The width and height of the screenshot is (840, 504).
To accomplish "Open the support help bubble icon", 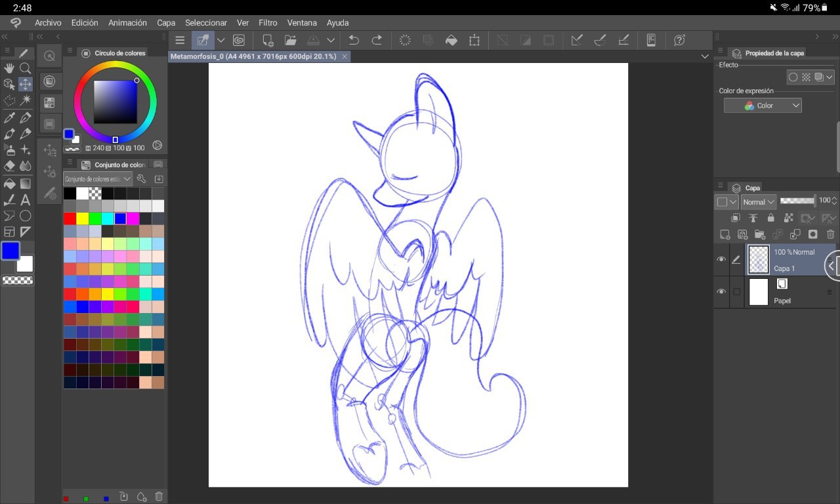I will pyautogui.click(x=680, y=40).
